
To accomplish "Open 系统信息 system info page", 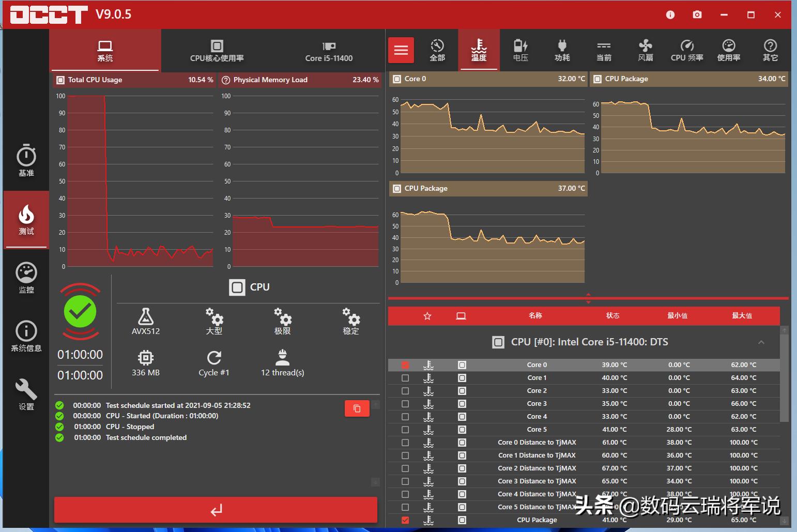I will (x=26, y=336).
